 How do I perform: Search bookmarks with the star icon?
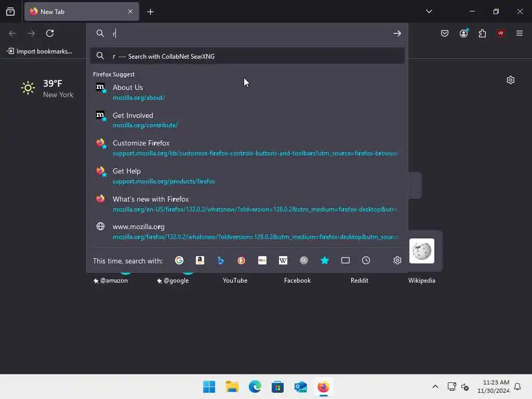click(325, 261)
